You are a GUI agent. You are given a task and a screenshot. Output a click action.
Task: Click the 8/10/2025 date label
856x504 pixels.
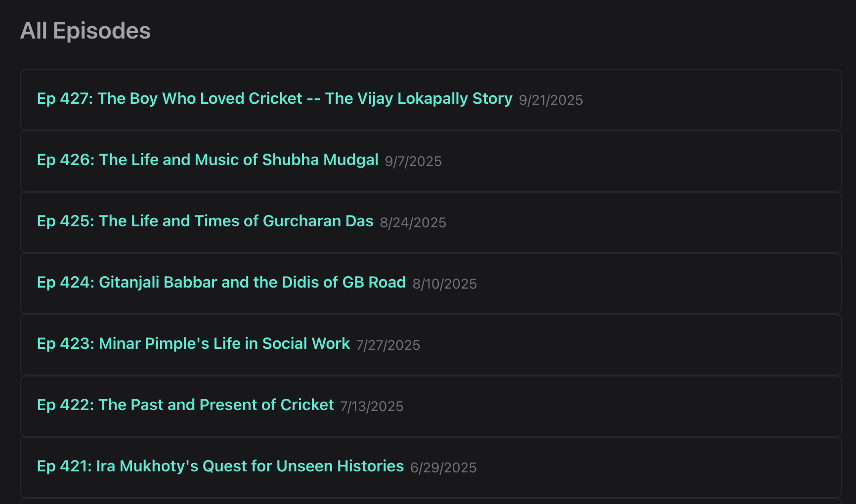444,284
